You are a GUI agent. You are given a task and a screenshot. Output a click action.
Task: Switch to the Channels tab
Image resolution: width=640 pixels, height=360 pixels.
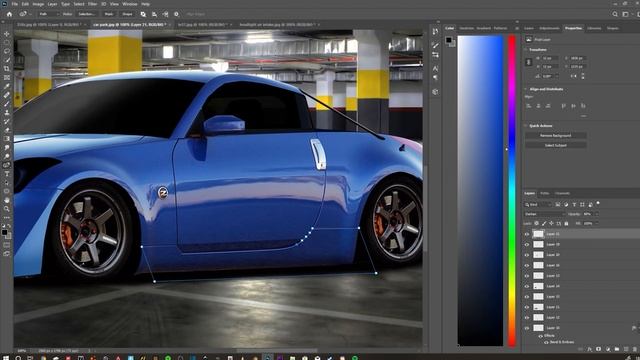[x=562, y=193]
